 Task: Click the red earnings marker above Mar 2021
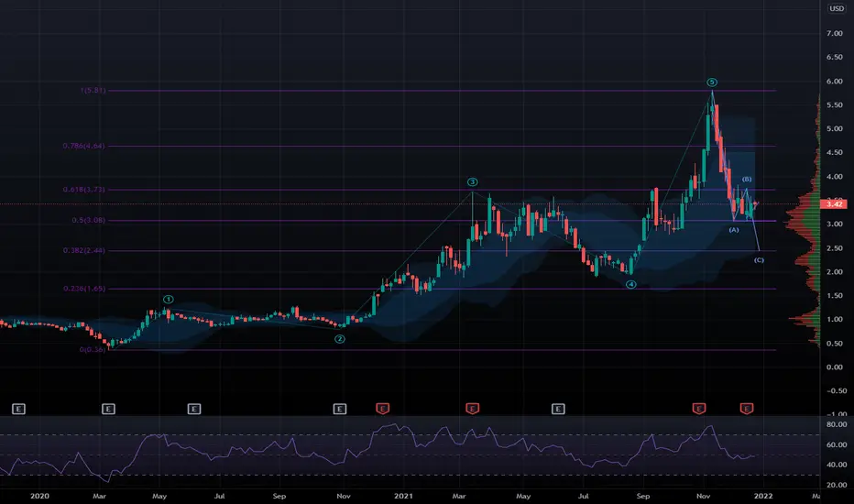pos(472,409)
